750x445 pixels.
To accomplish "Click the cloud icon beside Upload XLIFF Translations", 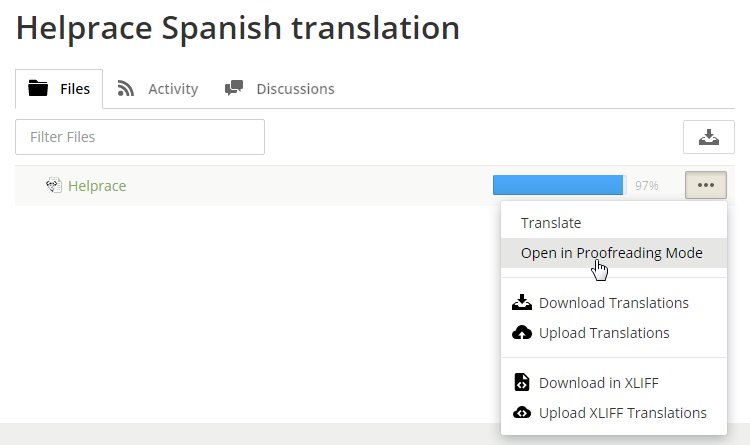I will tap(522, 413).
